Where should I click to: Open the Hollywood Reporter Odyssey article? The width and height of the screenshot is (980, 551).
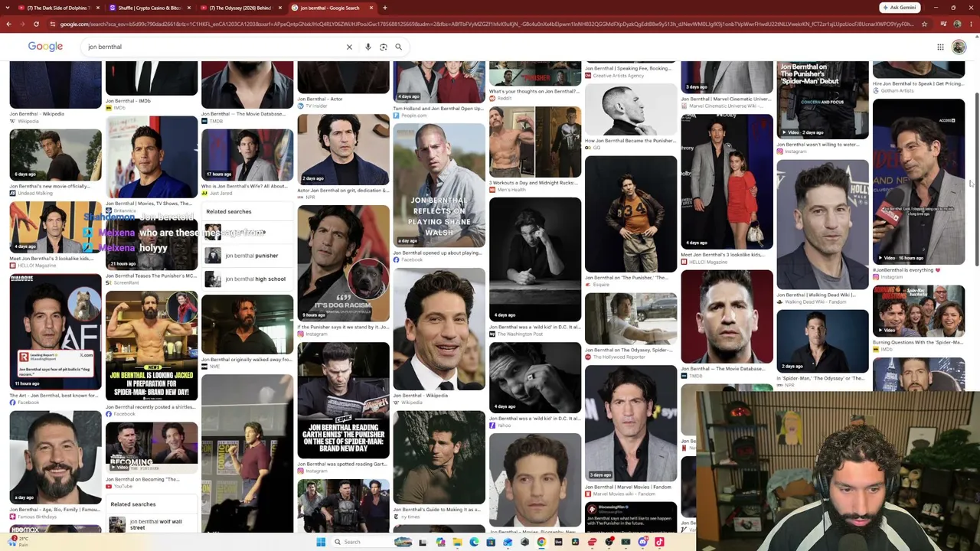coord(629,350)
